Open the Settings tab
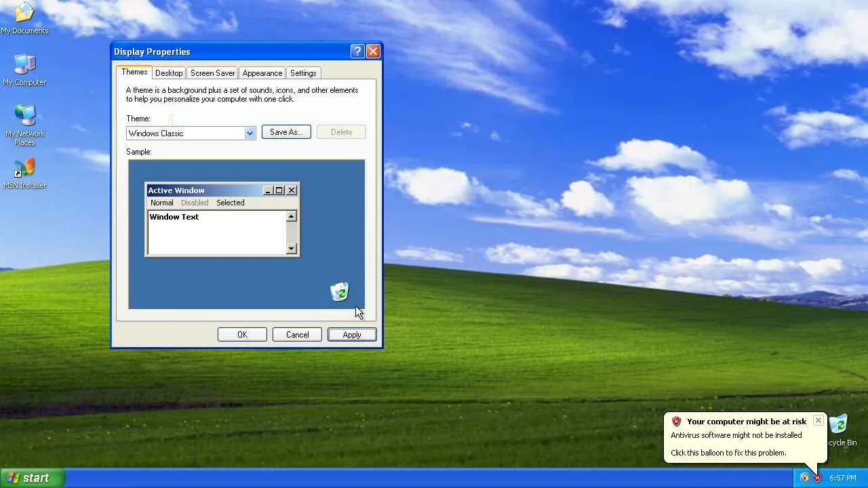This screenshot has height=488, width=868. pyautogui.click(x=303, y=73)
